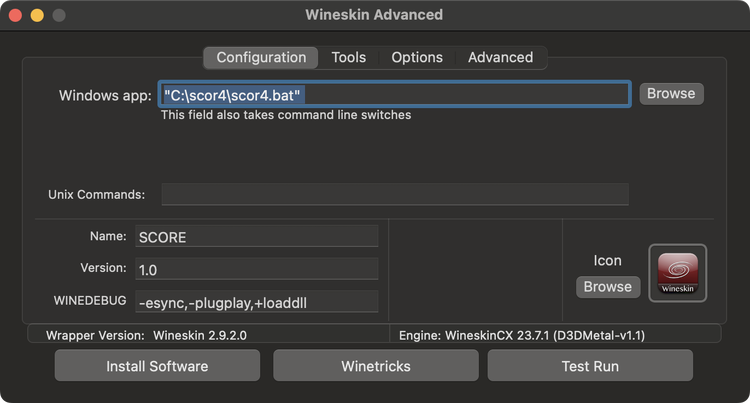This screenshot has height=403, width=750.
Task: Select the Advanced tab
Action: click(x=500, y=58)
